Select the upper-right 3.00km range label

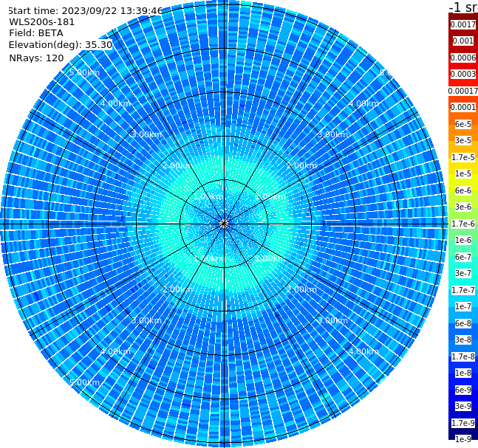click(x=333, y=134)
